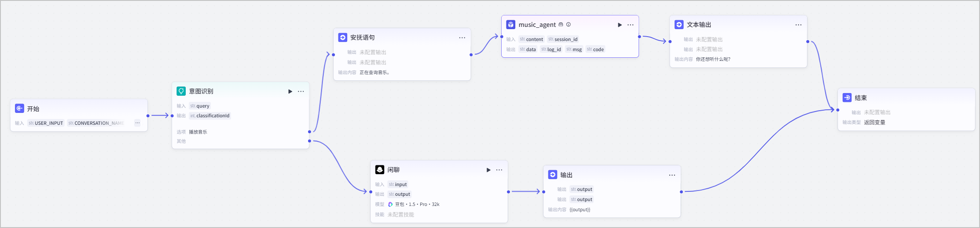Click the 文本输出 node icon
Image resolution: width=980 pixels, height=228 pixels.
(679, 25)
